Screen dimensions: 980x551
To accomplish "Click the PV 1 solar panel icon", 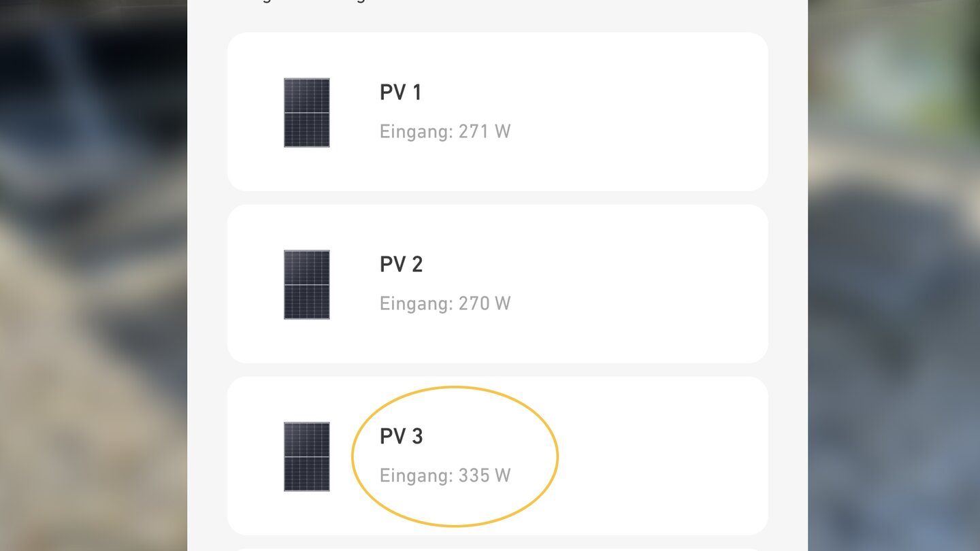I will click(306, 112).
